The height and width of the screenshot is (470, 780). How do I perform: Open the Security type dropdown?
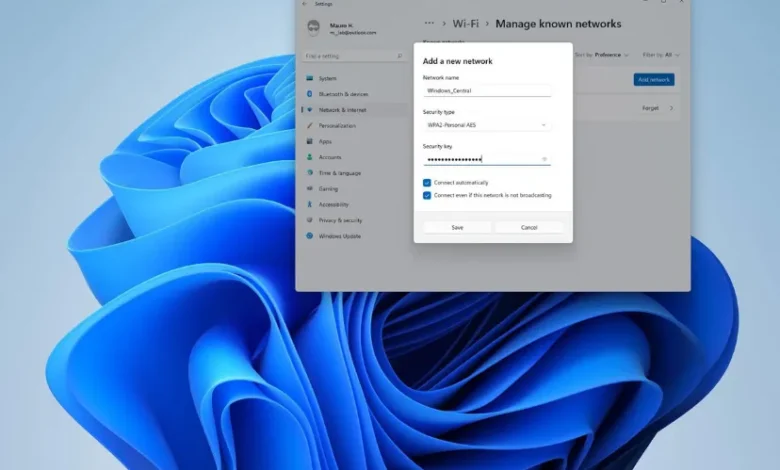click(x=487, y=125)
